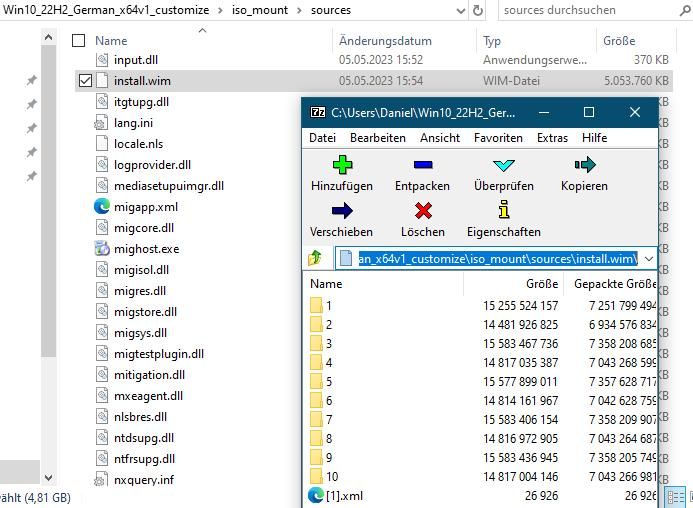Open the Favoriten menu in 7-Zip

pos(498,138)
